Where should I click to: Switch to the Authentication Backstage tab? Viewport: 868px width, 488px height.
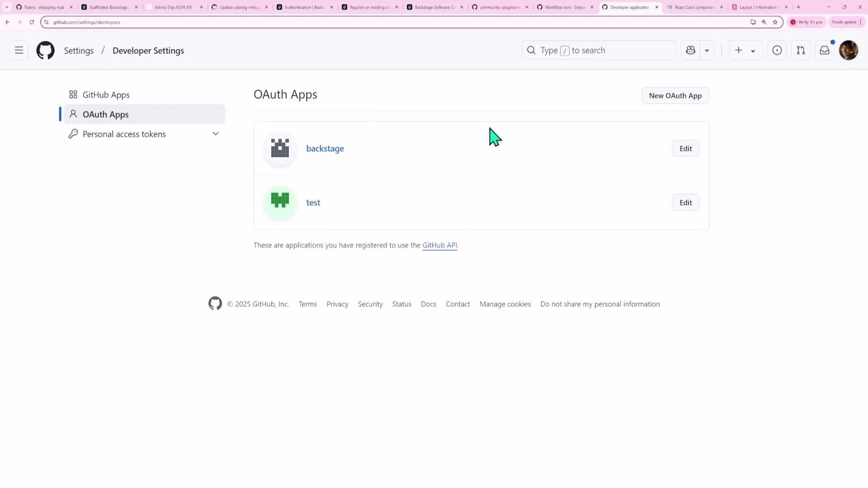(x=304, y=7)
